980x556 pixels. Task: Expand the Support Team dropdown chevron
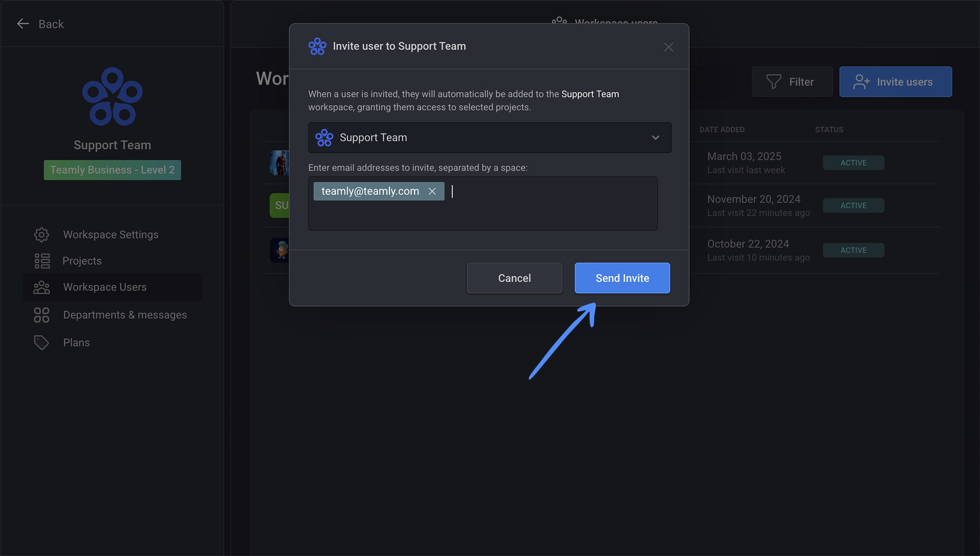click(x=655, y=137)
